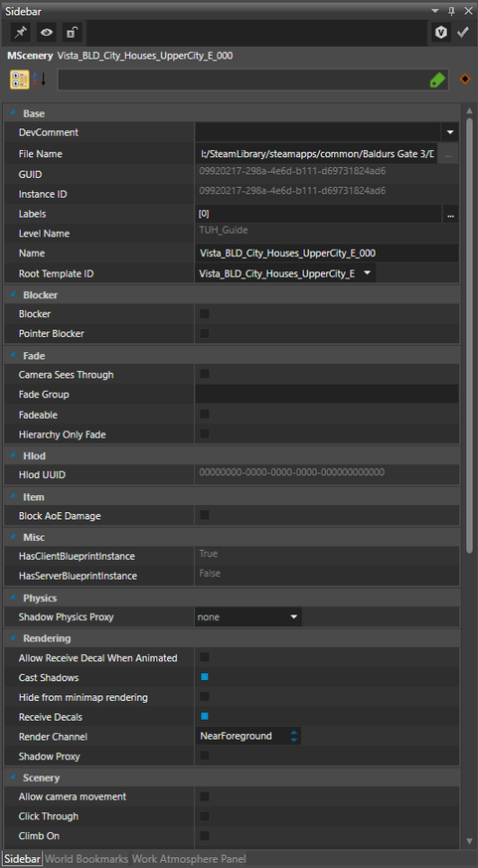Image resolution: width=478 pixels, height=868 pixels.
Task: Click the green tag filter icon
Action: point(437,81)
